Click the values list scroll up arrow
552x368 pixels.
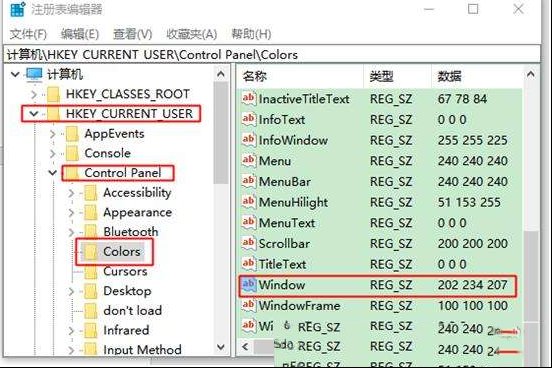point(531,75)
